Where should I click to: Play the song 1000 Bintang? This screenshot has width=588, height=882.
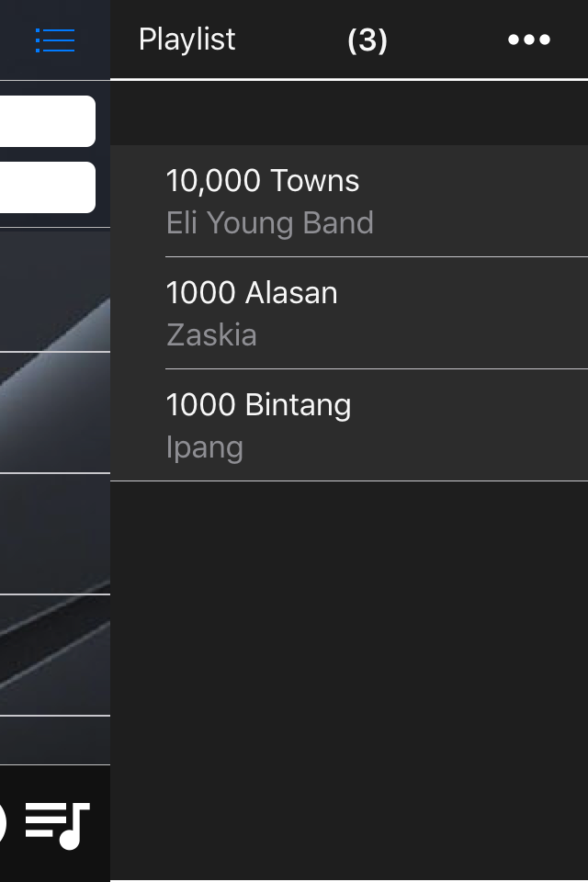point(258,405)
